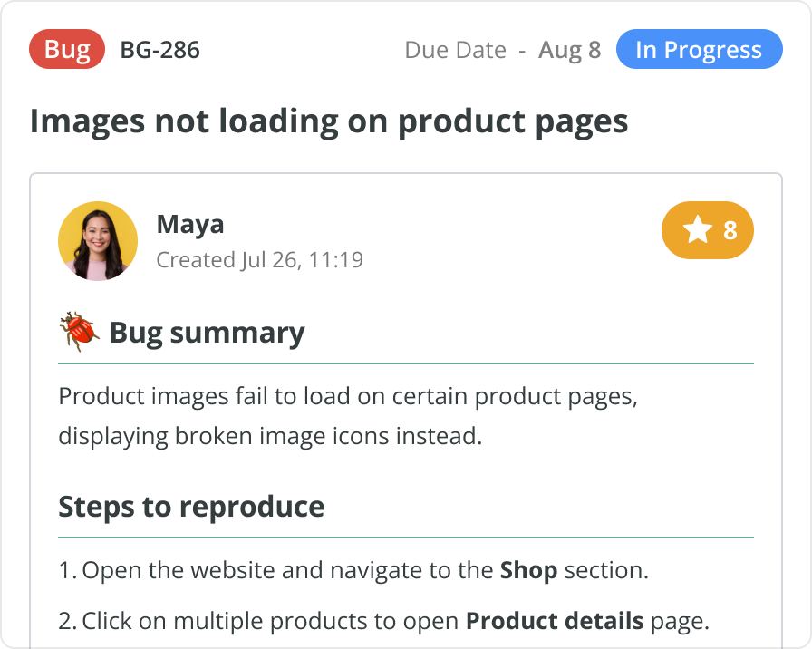812x649 pixels.
Task: Click the Created Jul 26 timestamp
Action: [x=260, y=260]
